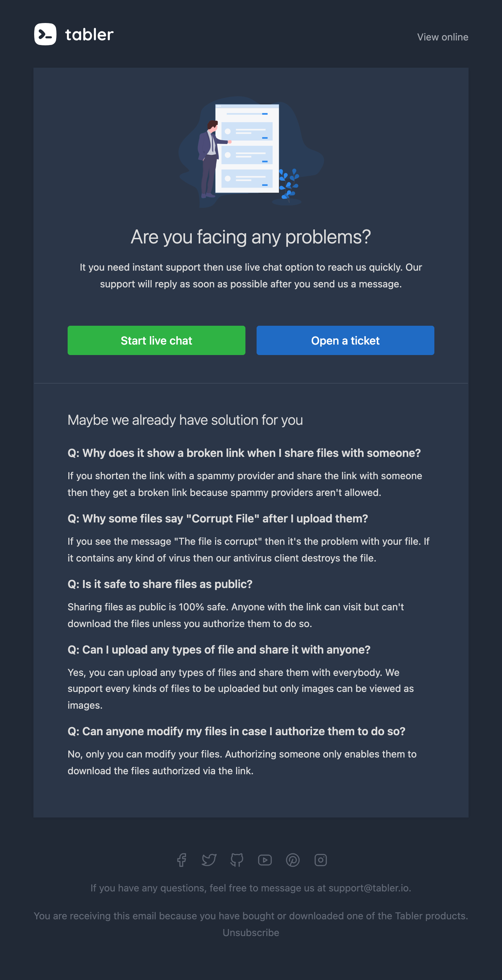The image size is (502, 980).
Task: Select the 'Are you facing any problems?' heading
Action: pyautogui.click(x=251, y=237)
